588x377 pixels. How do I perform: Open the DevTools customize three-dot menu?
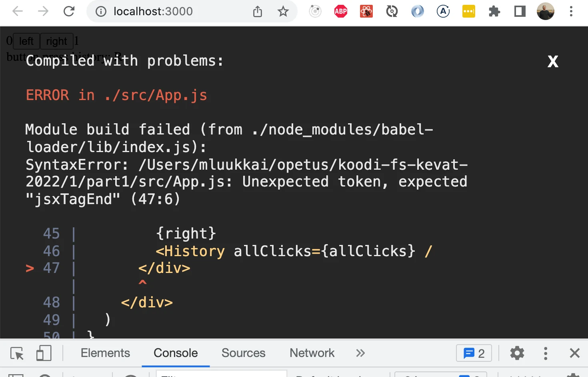click(x=546, y=353)
